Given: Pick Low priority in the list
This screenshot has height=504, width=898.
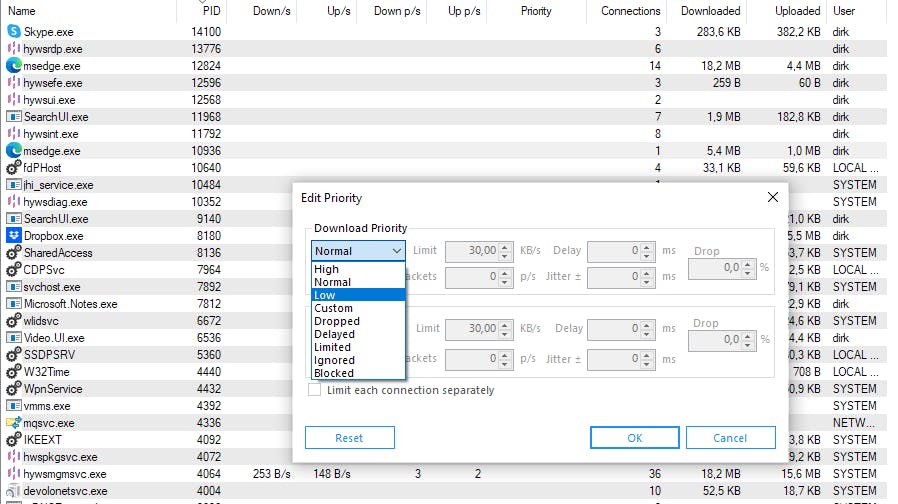Looking at the screenshot, I should (x=359, y=295).
